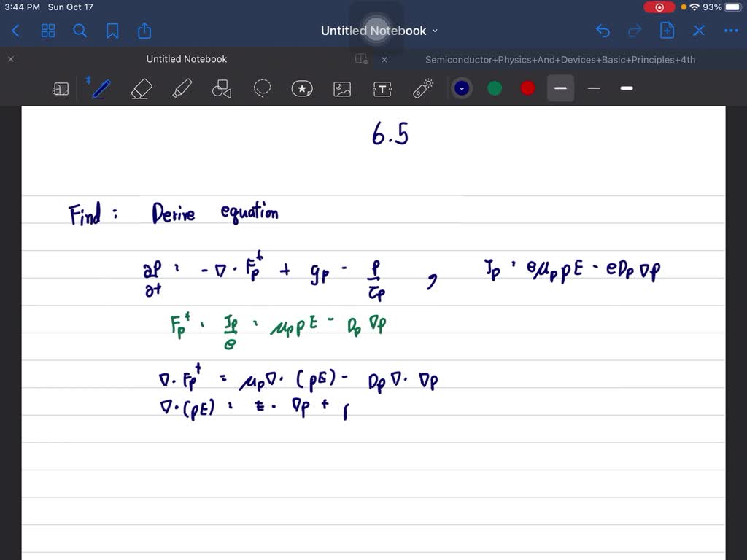
Task: Go back to the documents library
Action: coord(16,31)
